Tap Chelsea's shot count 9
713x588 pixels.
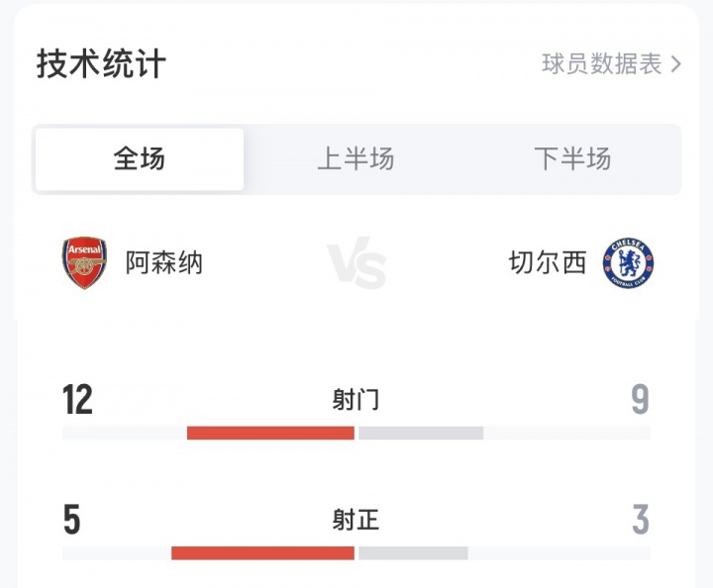(640, 400)
